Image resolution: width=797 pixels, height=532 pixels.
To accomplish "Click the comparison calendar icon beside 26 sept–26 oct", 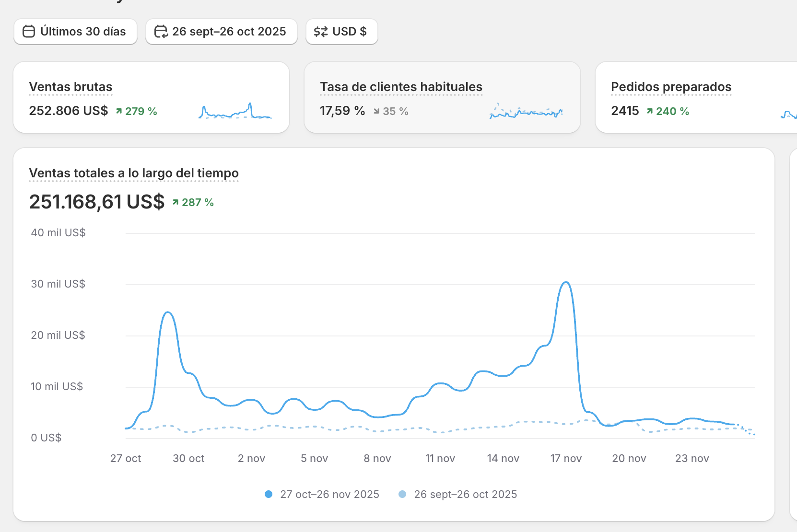I will coord(161,32).
